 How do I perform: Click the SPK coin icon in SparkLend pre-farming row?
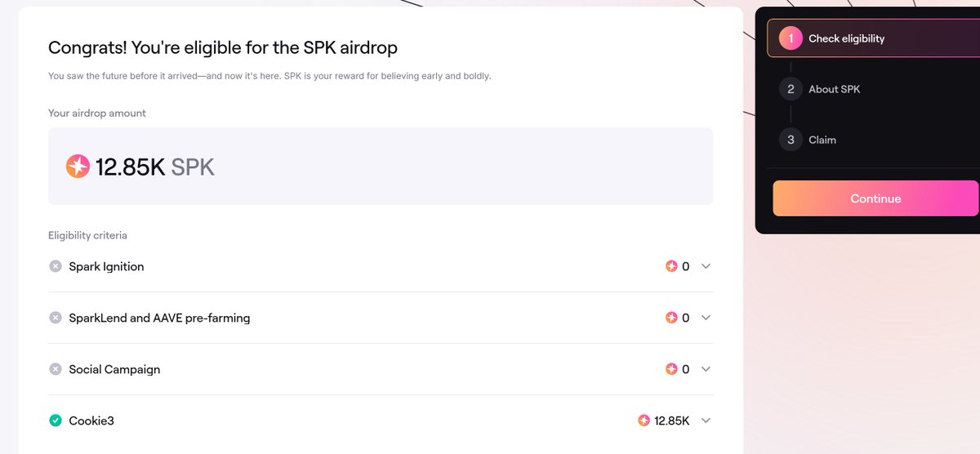(x=671, y=318)
